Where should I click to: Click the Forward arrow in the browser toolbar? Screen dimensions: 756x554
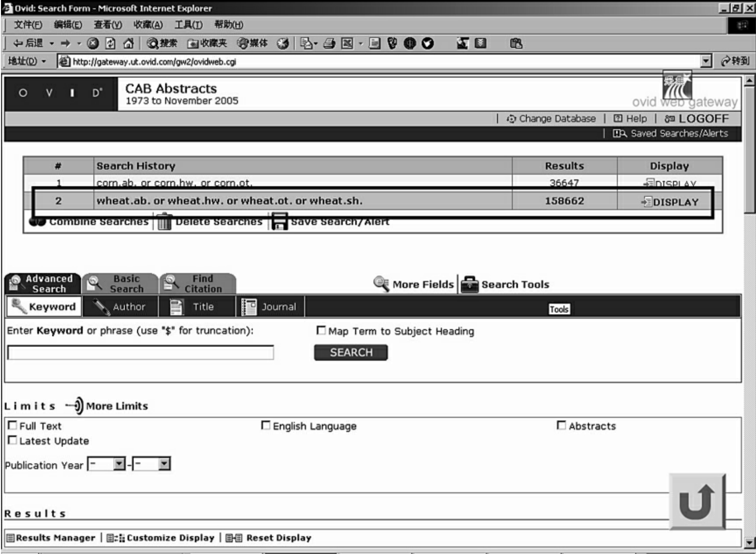coord(65,44)
